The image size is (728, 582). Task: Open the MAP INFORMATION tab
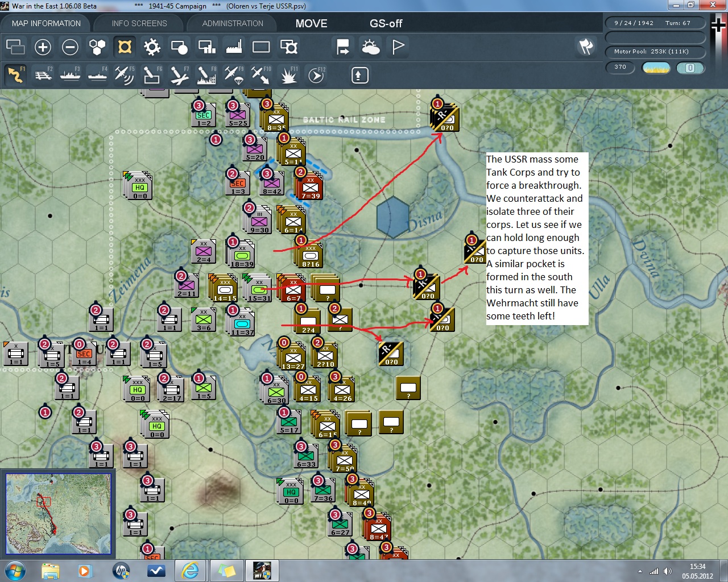click(46, 23)
